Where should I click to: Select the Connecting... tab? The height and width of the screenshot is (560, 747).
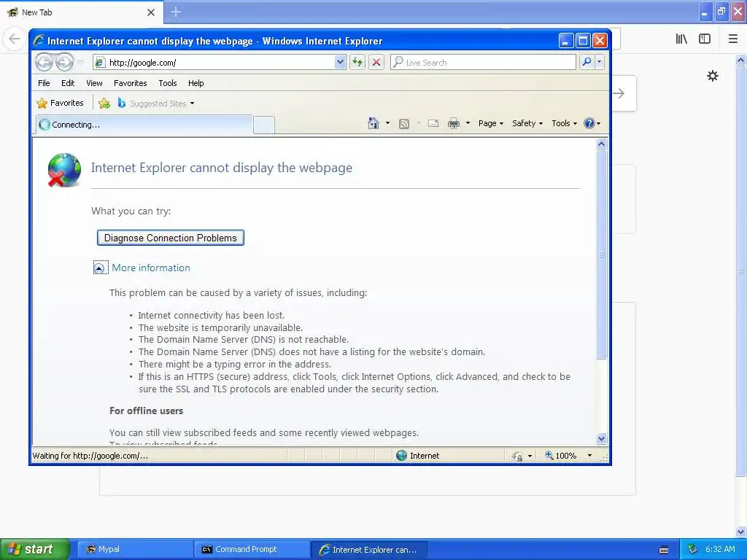144,125
